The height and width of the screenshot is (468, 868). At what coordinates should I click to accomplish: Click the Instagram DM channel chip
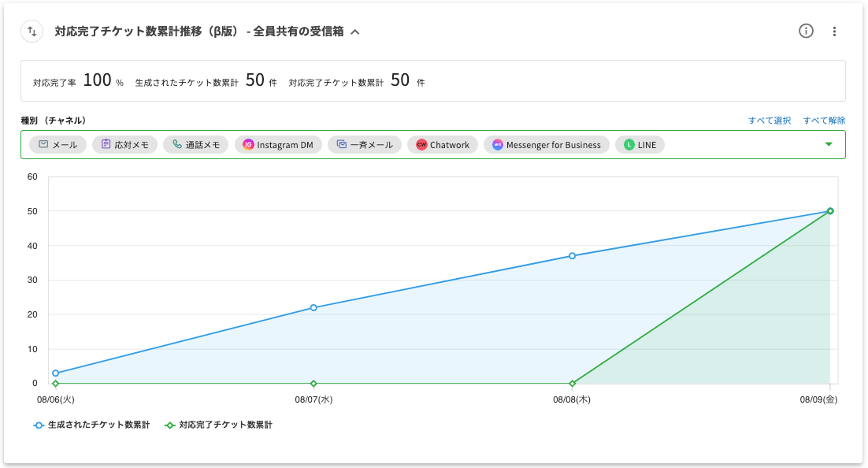click(x=278, y=145)
